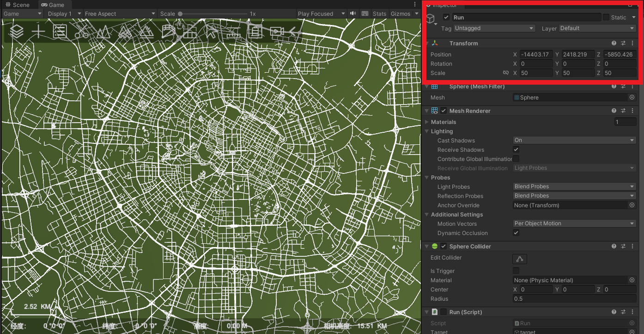The width and height of the screenshot is (644, 334).
Task: Enable the Run (Script) component checkbox
Action: point(444,312)
